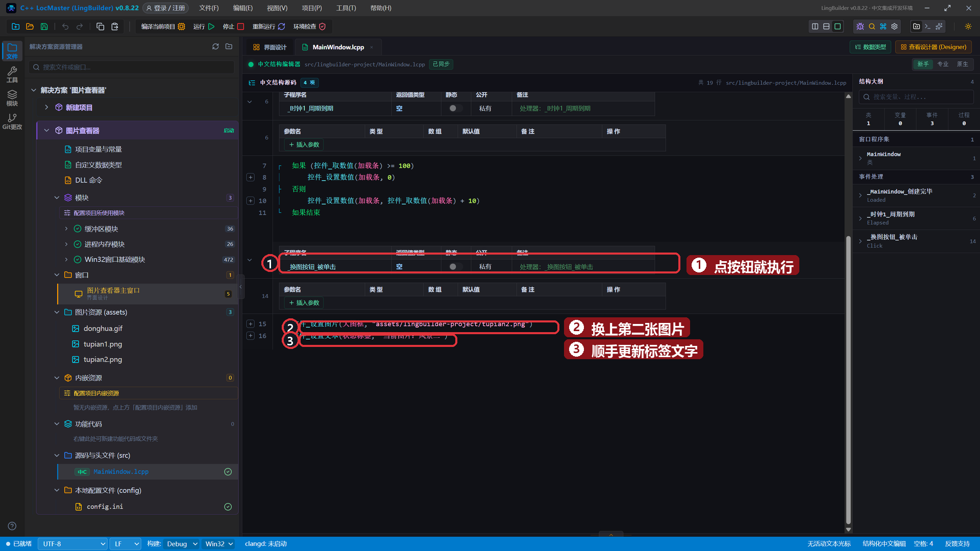Click 运行 run button
Screen dimensions: 980x551
coord(204,27)
